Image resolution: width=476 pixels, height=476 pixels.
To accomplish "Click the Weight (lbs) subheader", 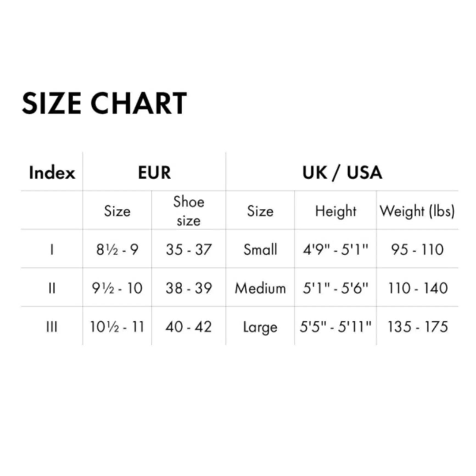I will (417, 211).
